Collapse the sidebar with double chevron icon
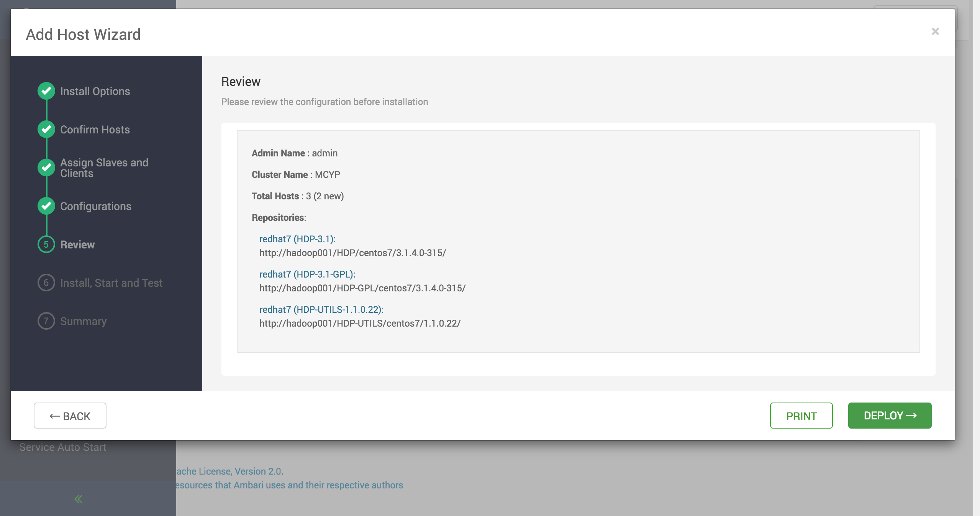The height and width of the screenshot is (516, 980). tap(78, 499)
